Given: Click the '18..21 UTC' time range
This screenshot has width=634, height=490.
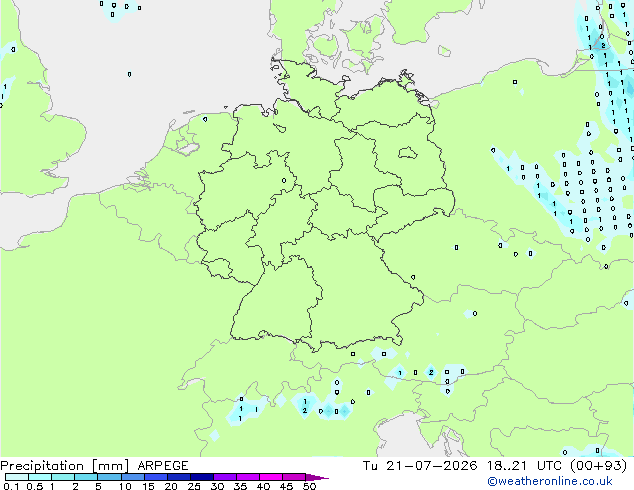Looking at the screenshot, I should point(524,466).
